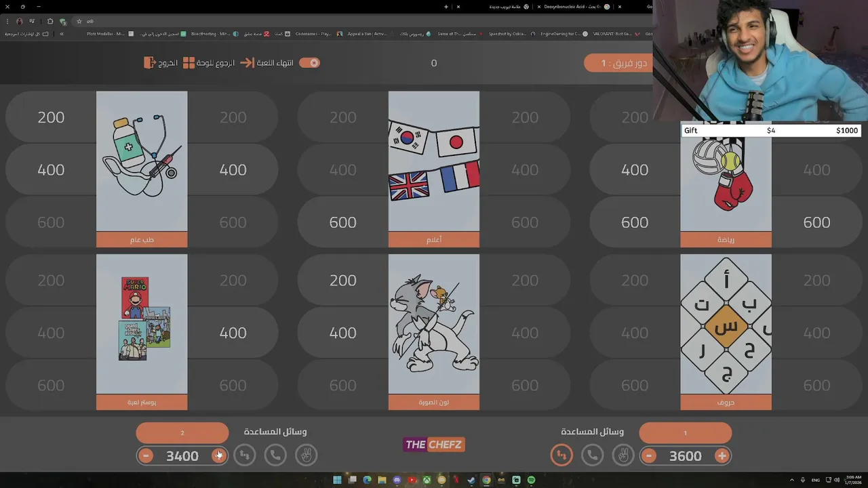Image resolution: width=868 pixels, height=488 pixels.
Task: Open Discord from taskbar
Action: point(397,480)
